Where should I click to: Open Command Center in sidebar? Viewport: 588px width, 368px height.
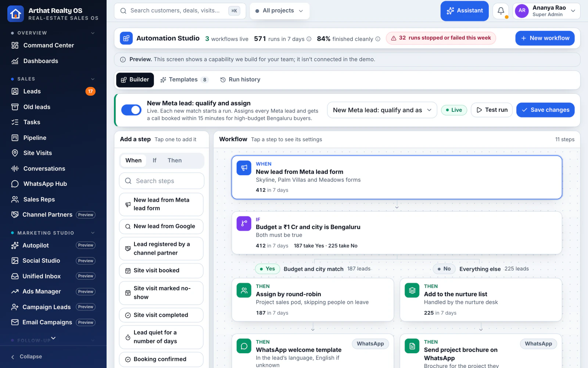tap(53, 45)
